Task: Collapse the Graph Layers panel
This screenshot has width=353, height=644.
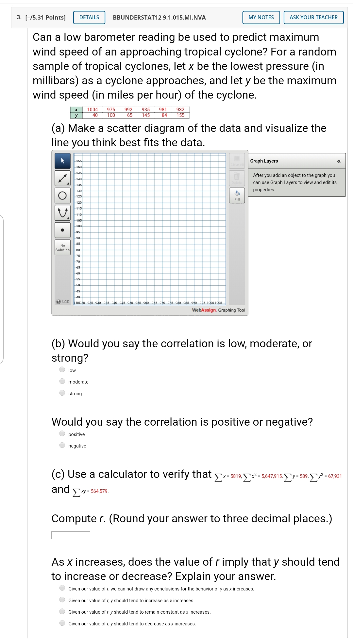Action: coord(339,161)
